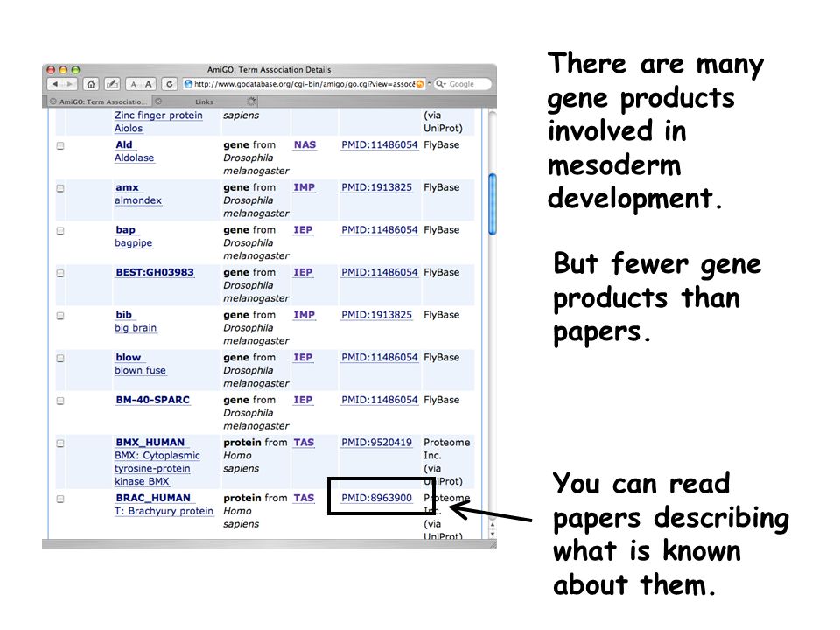Tick the checkbox for bib row
The image size is (840, 630).
(x=60, y=316)
